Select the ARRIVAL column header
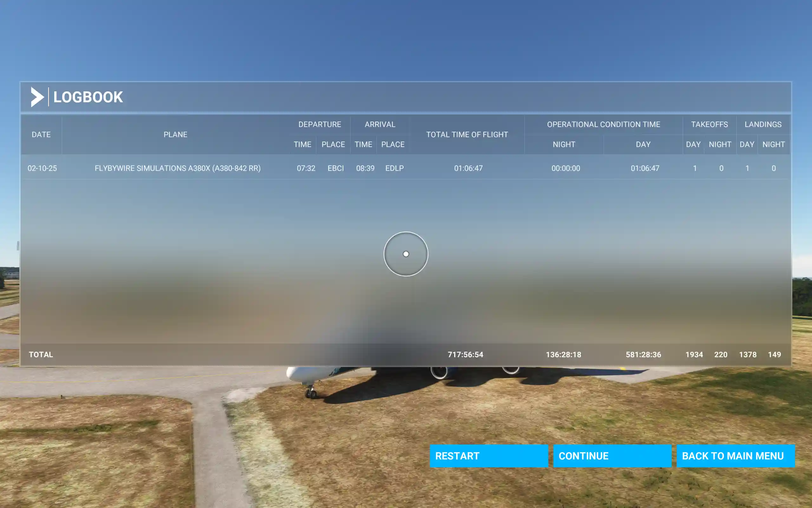Viewport: 812px width, 508px height. 380,124
